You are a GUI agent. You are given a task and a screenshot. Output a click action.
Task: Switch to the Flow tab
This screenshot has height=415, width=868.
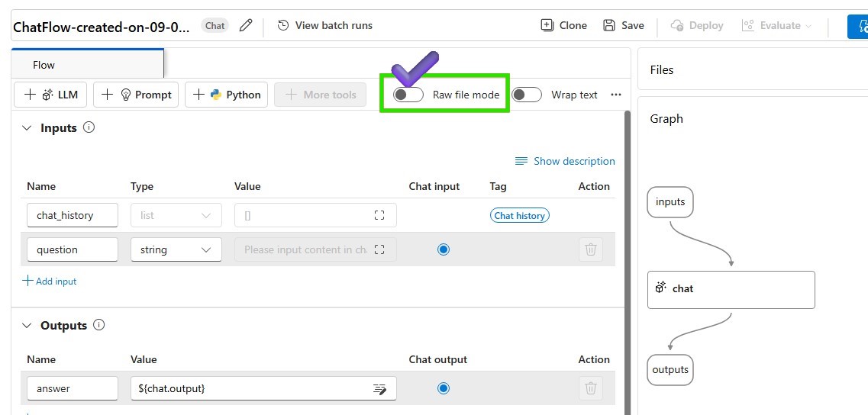[x=44, y=65]
